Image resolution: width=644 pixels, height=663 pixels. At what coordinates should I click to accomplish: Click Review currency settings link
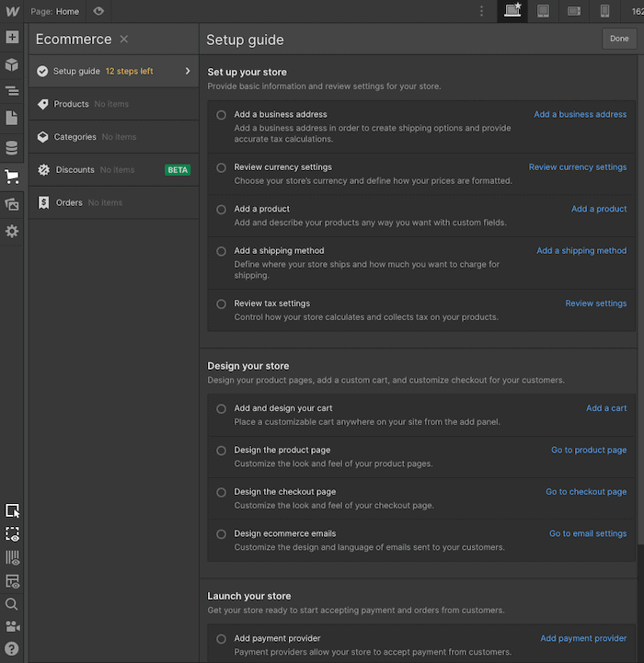(578, 167)
